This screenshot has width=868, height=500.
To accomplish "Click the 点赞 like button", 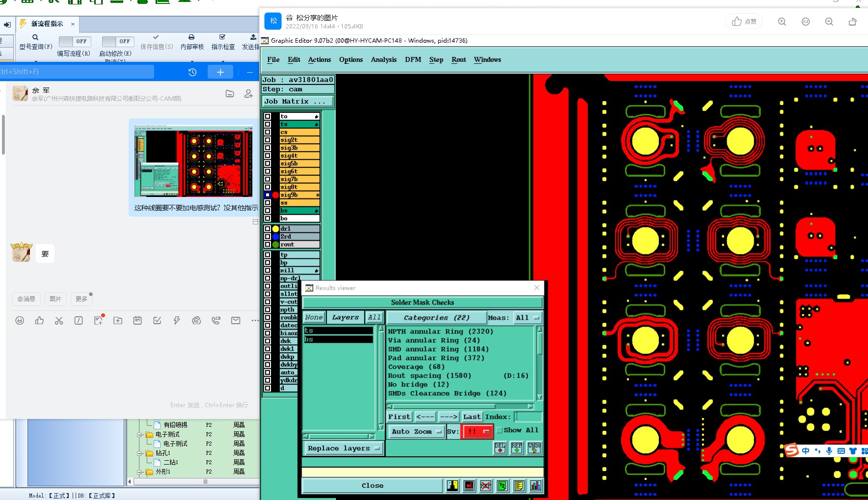I will (744, 22).
